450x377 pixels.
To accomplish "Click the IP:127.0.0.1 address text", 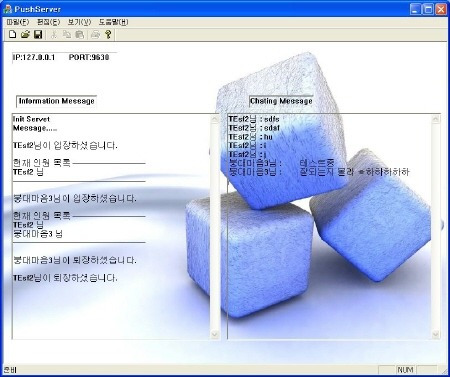I will (x=34, y=57).
